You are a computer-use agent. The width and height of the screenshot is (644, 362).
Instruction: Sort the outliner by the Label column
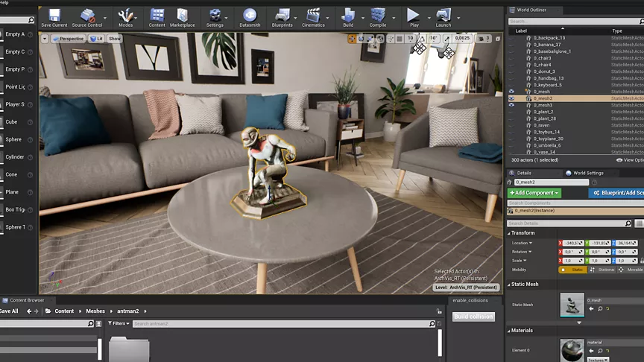tap(521, 31)
